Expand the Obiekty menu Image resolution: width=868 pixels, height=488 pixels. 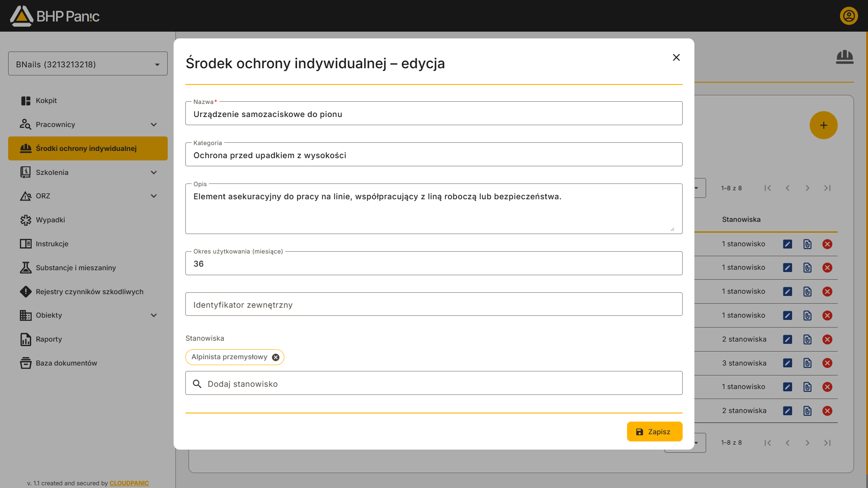(154, 315)
